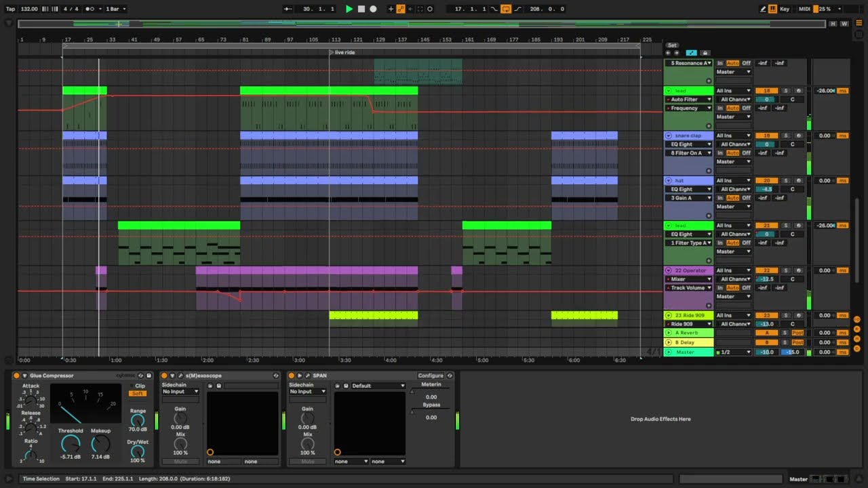
Task: Enable Key map mode
Action: (785, 9)
